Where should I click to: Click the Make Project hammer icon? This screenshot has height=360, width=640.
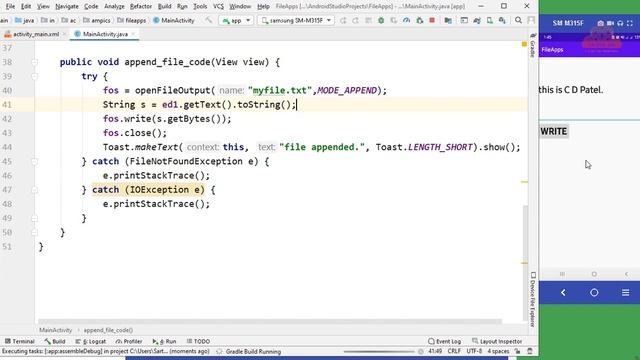pos(209,20)
